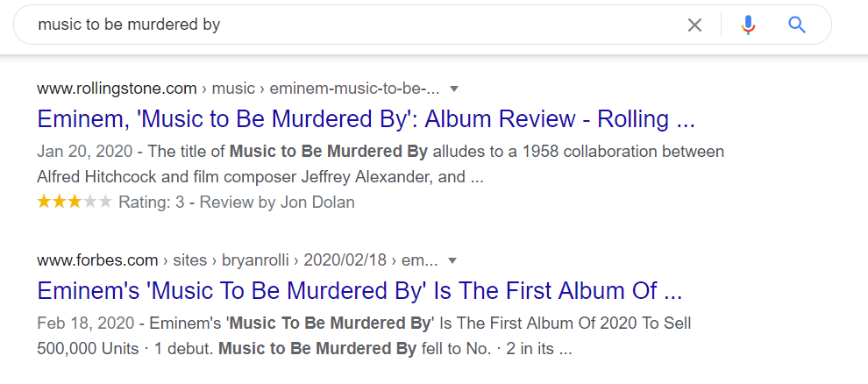Focus the search box containing 'music to be murdered by'
Viewport: 868px width, 384px height.
tap(351, 25)
